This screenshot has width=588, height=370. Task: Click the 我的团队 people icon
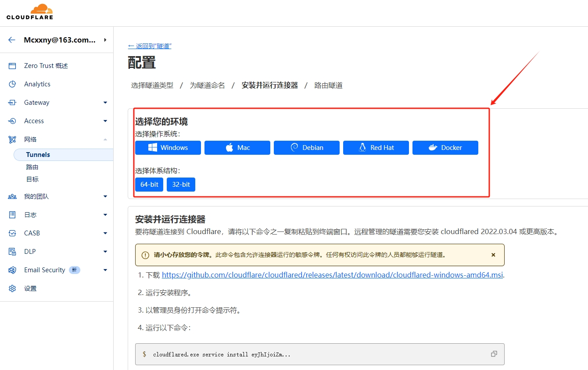click(x=12, y=196)
